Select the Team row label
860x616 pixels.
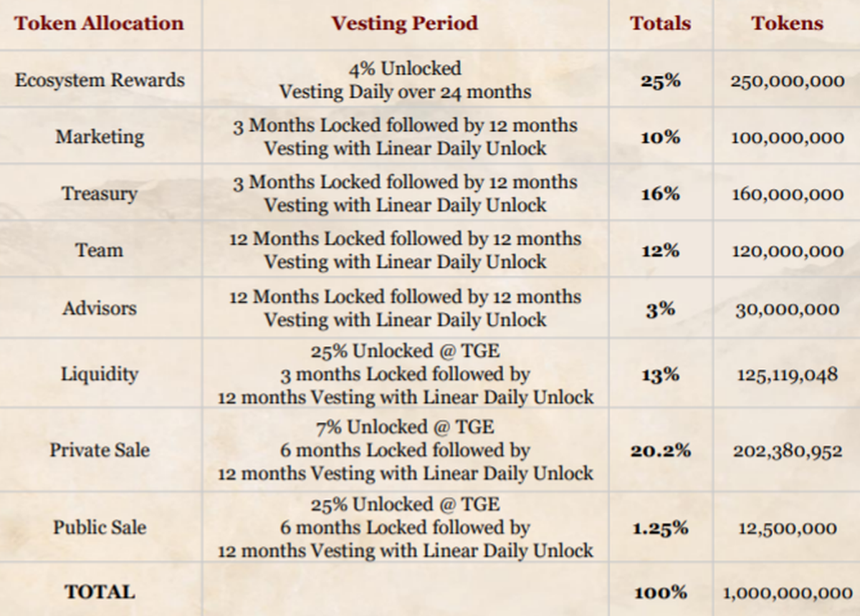click(x=100, y=250)
